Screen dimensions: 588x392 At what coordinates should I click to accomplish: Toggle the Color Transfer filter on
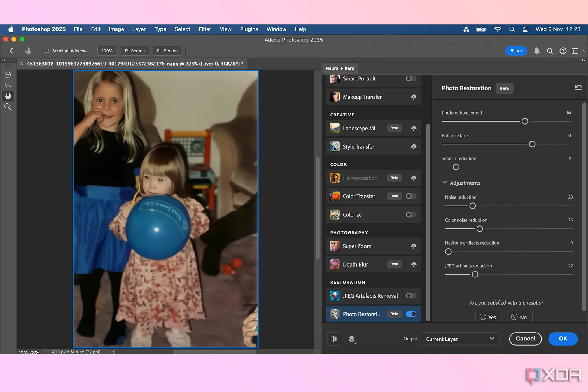tap(411, 196)
